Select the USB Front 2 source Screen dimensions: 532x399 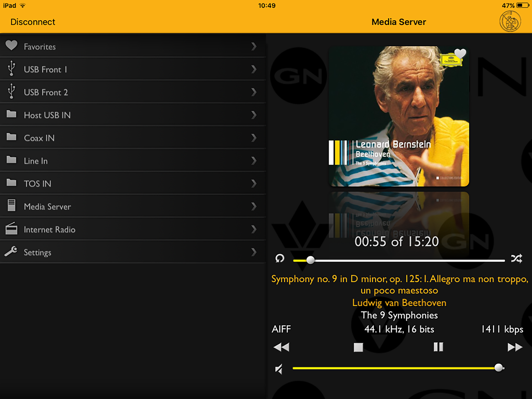133,92
